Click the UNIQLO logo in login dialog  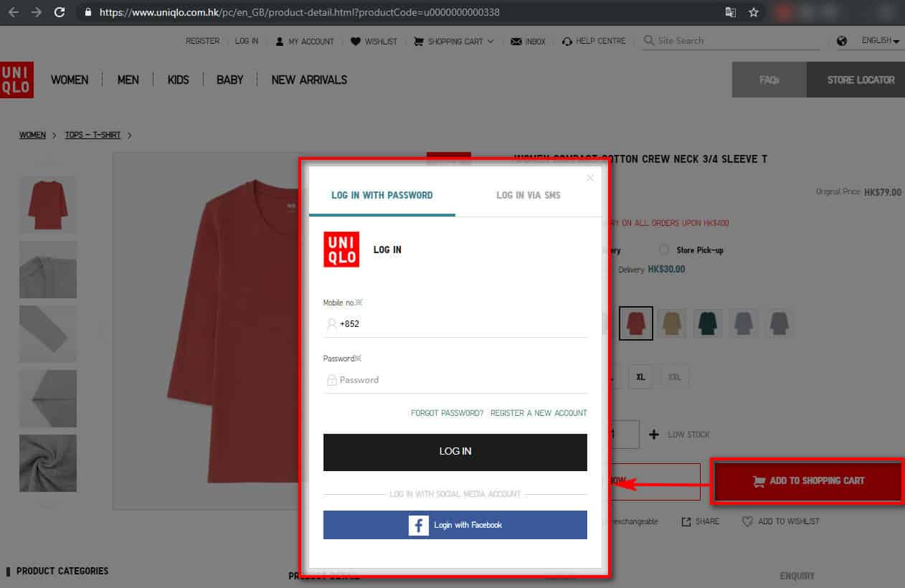pyautogui.click(x=341, y=250)
